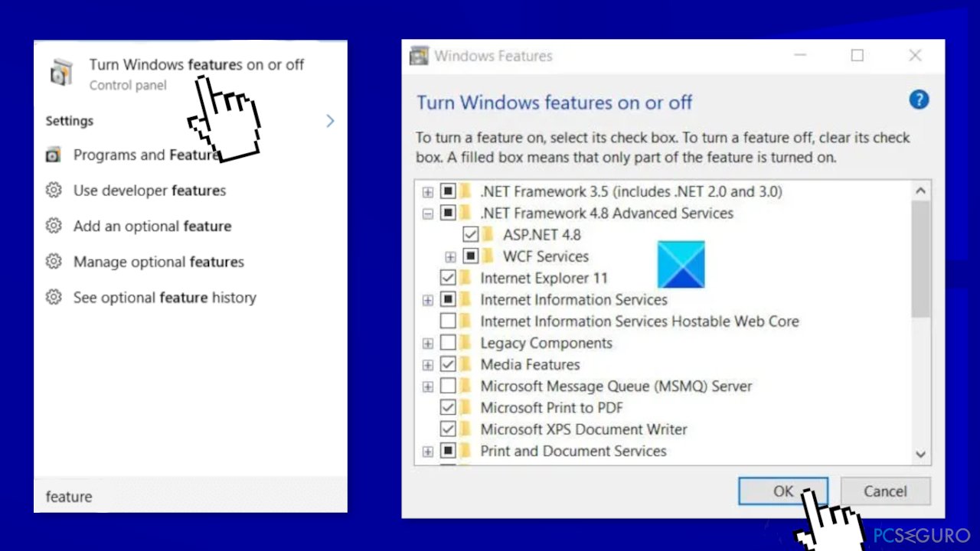Enable Legacy Components checkbox
The height and width of the screenshot is (551, 980).
tap(448, 342)
